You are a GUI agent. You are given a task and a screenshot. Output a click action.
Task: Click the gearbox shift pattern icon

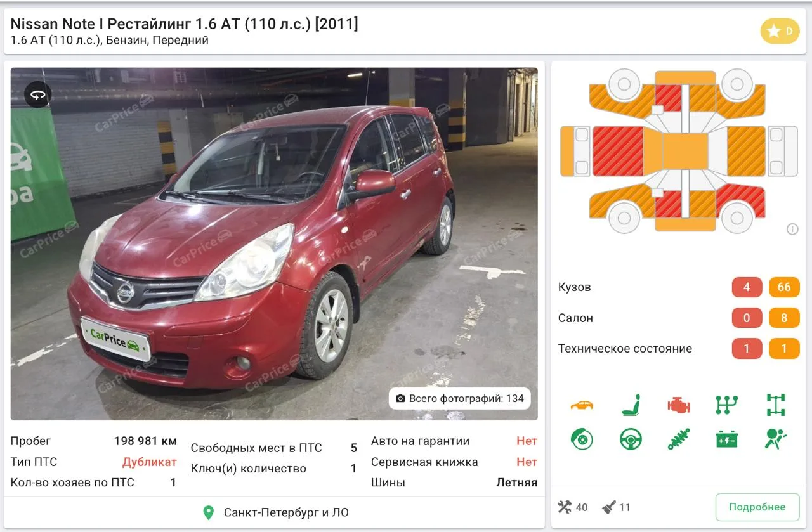click(x=726, y=405)
